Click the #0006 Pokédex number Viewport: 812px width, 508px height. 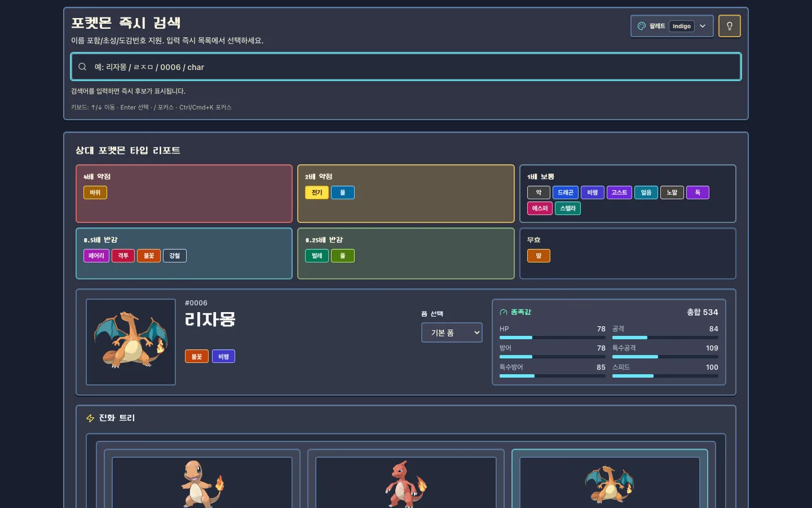pyautogui.click(x=196, y=303)
